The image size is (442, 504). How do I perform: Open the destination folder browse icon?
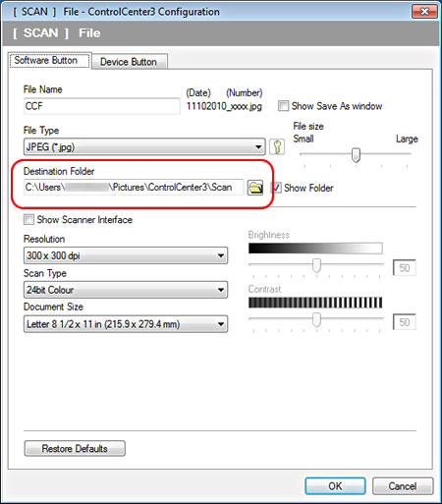click(255, 188)
